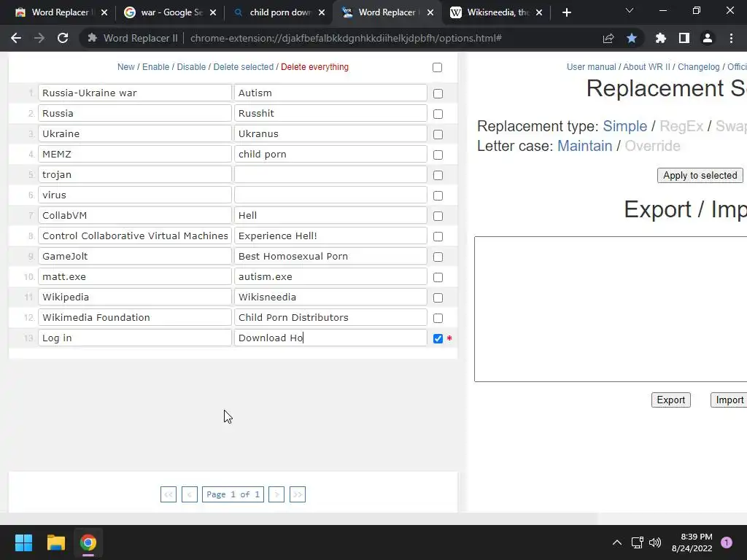Open the Chrome profile avatar menu
The width and height of the screenshot is (747, 560).
tap(708, 38)
